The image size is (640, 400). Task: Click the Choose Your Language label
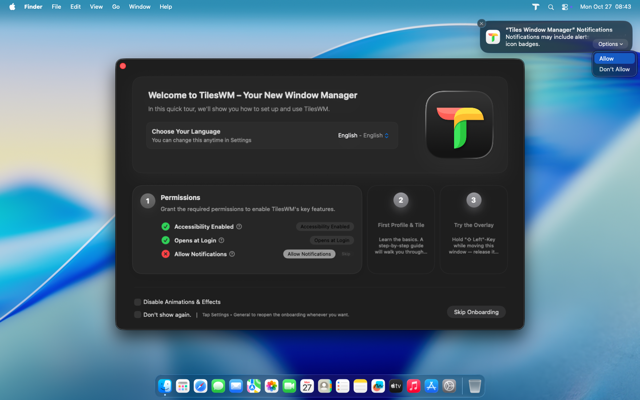[186, 131]
